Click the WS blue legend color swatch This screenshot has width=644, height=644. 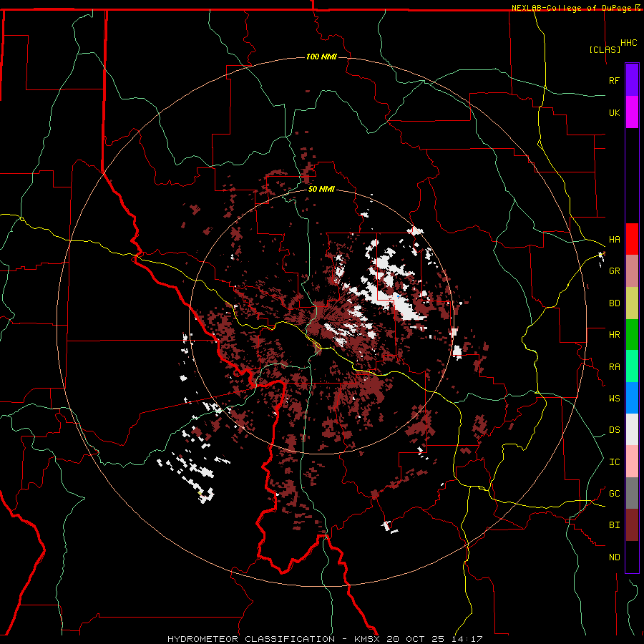pos(632,398)
